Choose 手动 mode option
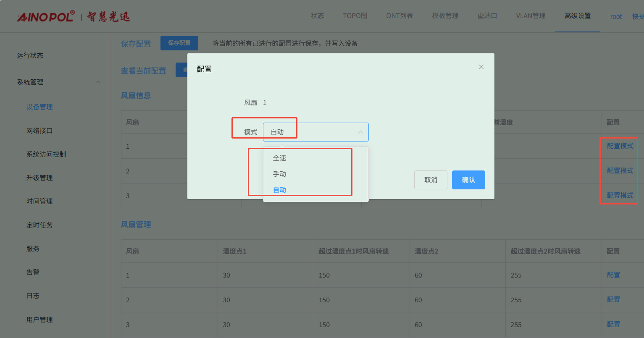The height and width of the screenshot is (338, 644). click(x=280, y=174)
